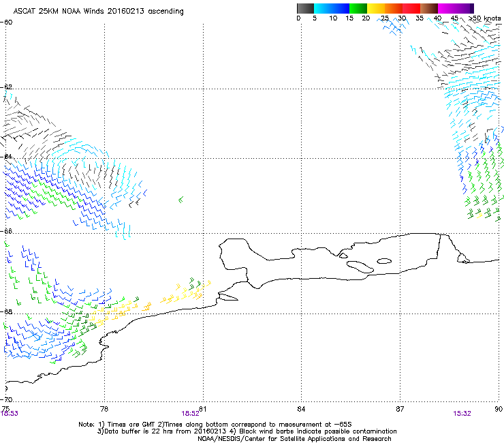Click the latitude label '-68'

[7, 311]
